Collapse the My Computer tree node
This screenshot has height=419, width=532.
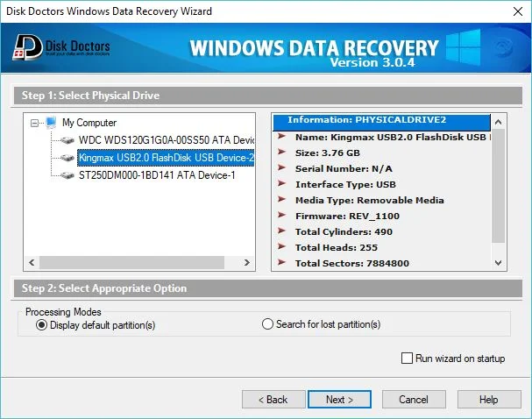(x=34, y=123)
